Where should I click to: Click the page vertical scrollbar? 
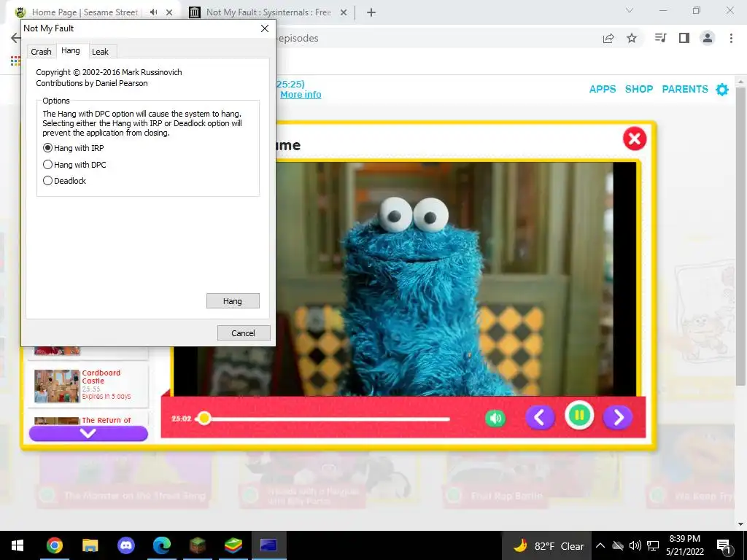tap(740, 237)
